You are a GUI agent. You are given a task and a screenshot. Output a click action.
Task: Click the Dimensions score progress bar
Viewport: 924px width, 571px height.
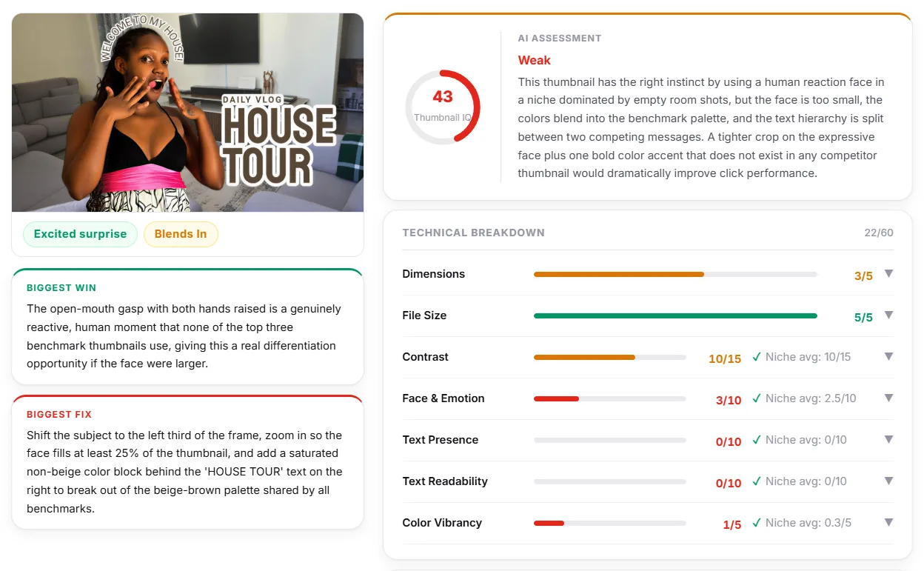(x=675, y=274)
